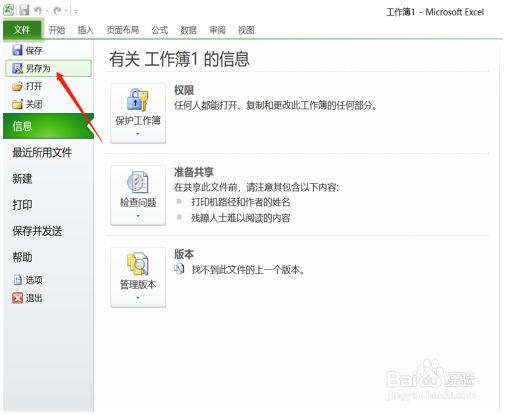
Task: Switch to the Page Layout (页面布局) tab
Action: 122,30
